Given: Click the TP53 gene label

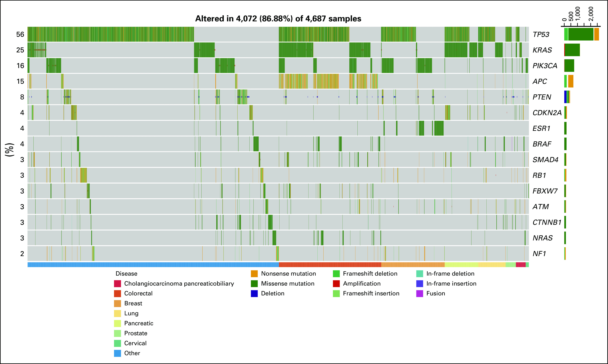Looking at the screenshot, I should pyautogui.click(x=541, y=34).
